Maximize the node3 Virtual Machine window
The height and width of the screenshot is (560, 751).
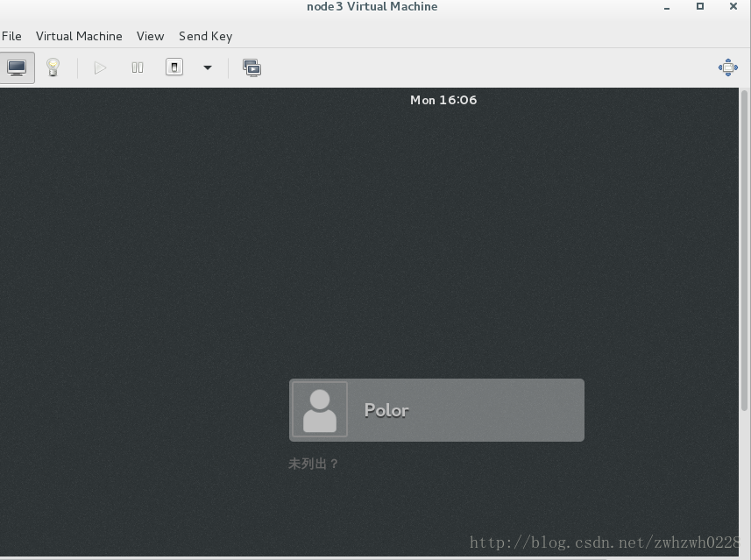point(700,6)
